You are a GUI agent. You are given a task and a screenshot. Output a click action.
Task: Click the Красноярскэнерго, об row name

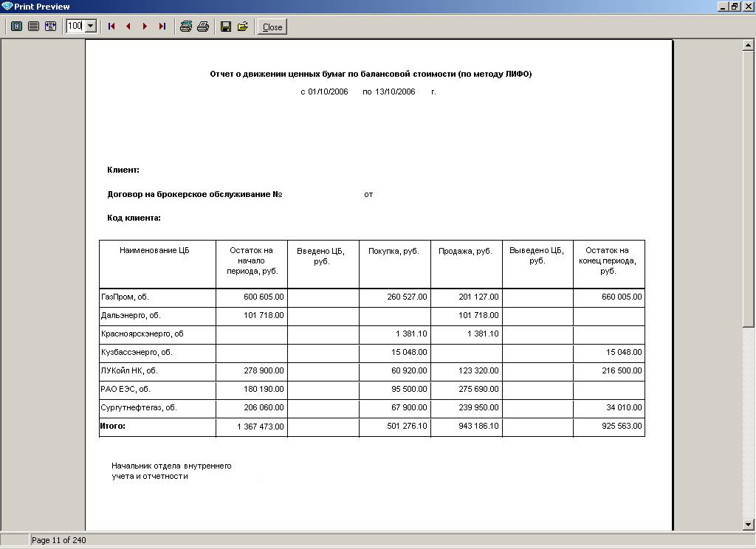142,334
